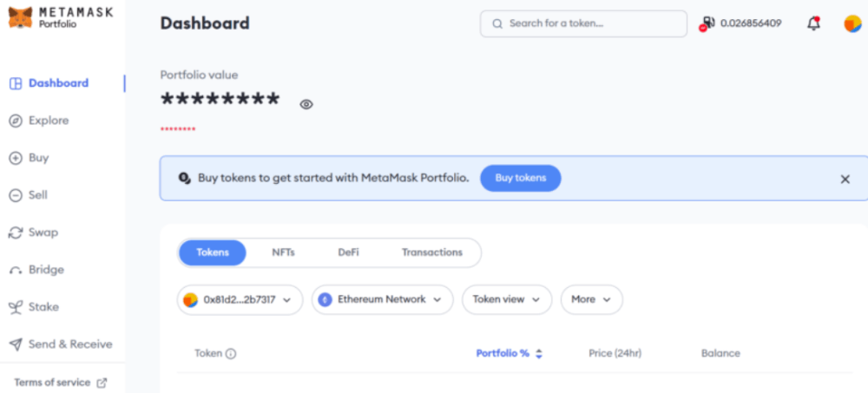
Task: Open the notifications bell icon
Action: click(813, 23)
